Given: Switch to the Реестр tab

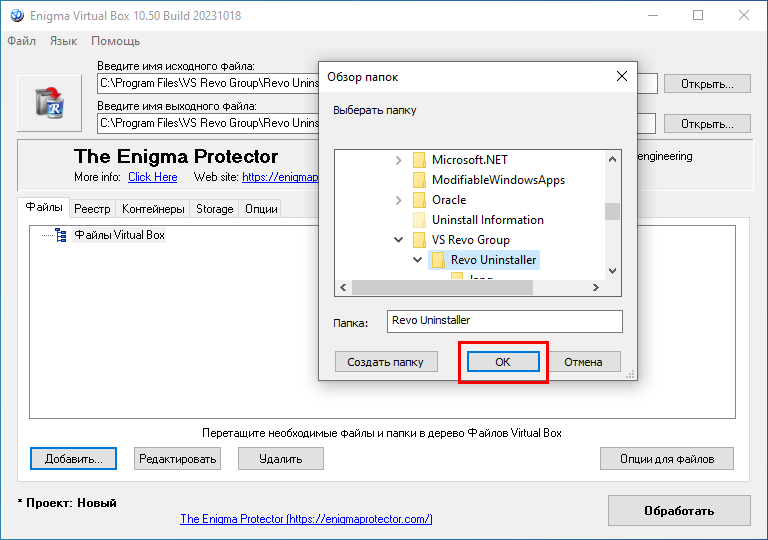Looking at the screenshot, I should (x=92, y=209).
